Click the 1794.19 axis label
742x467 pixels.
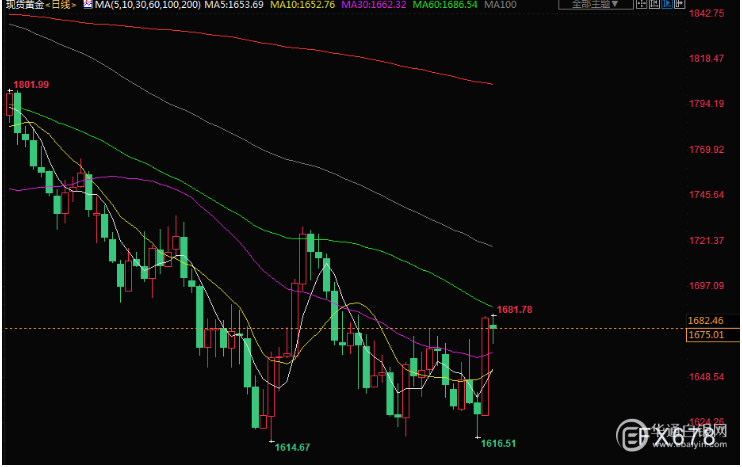[x=706, y=104]
